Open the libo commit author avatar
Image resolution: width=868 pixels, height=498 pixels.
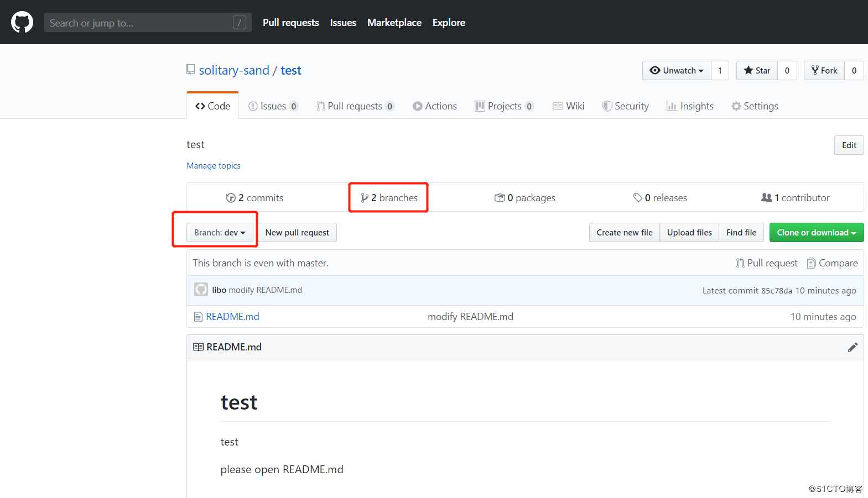coord(201,290)
